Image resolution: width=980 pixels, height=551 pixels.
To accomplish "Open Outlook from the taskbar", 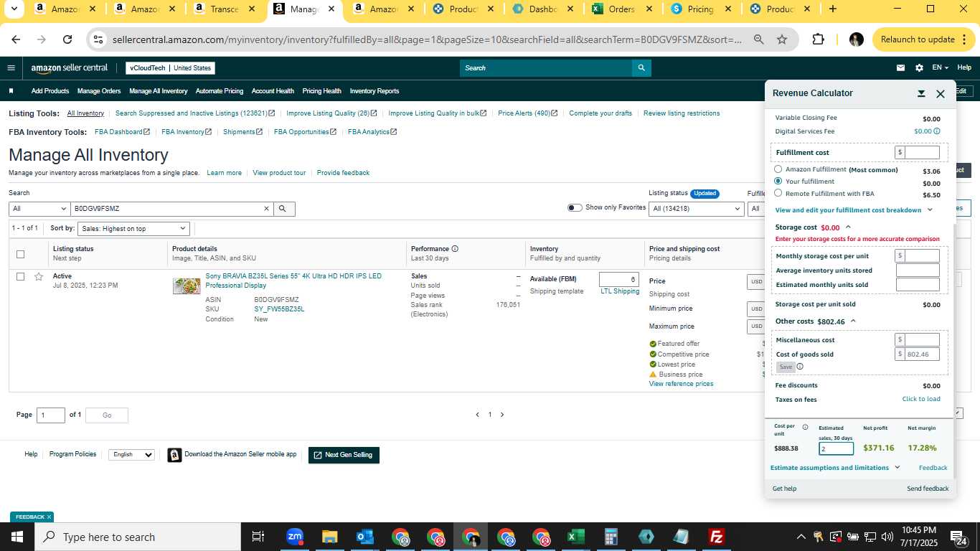I will (364, 537).
